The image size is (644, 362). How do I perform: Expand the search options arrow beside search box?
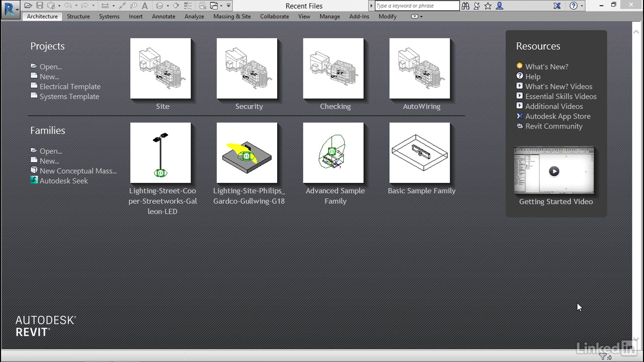[x=371, y=6]
